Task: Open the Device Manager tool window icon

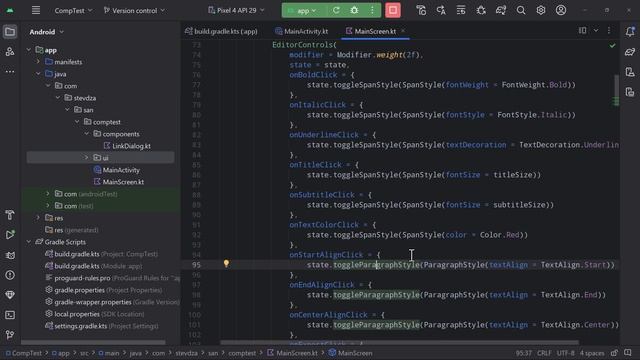Action: point(630,72)
